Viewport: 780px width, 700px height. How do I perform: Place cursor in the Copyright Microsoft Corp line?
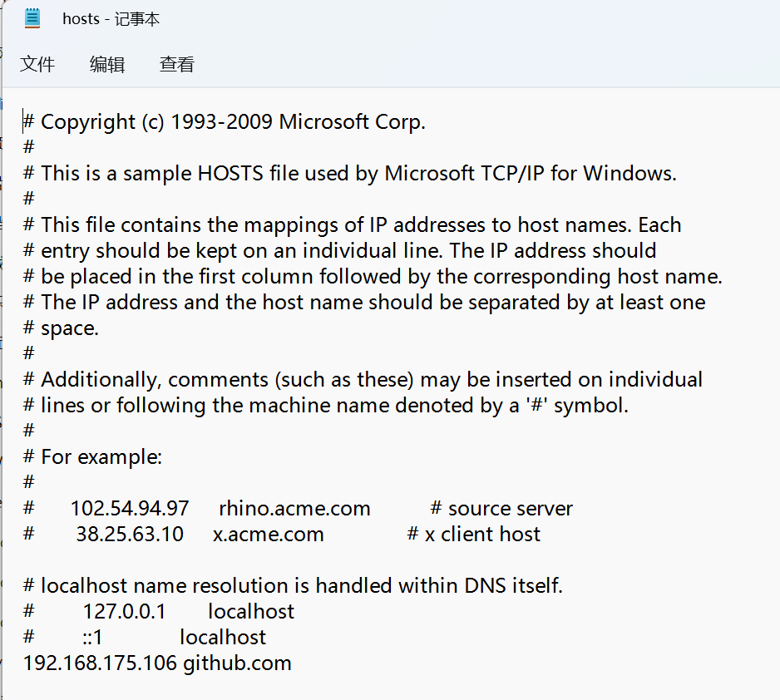225,122
